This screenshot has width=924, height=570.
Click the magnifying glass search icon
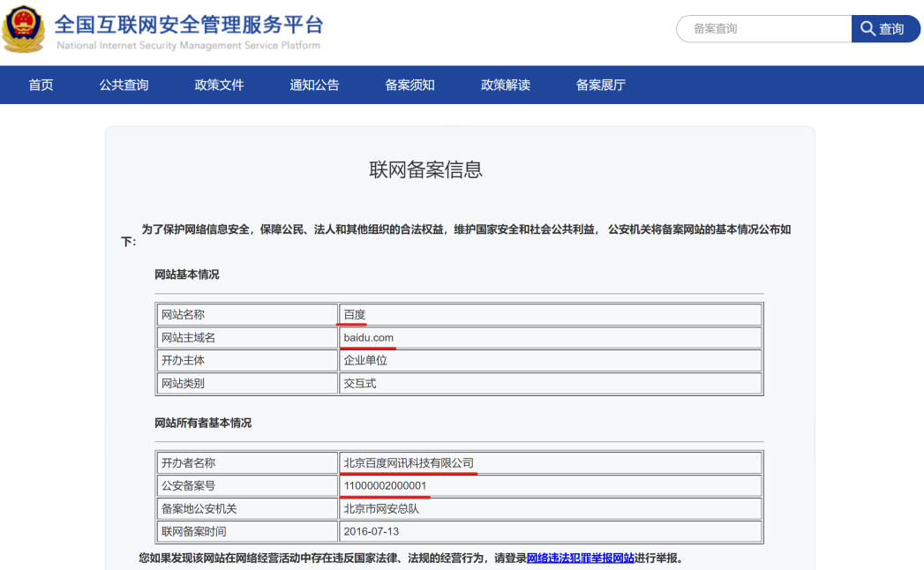[868, 28]
